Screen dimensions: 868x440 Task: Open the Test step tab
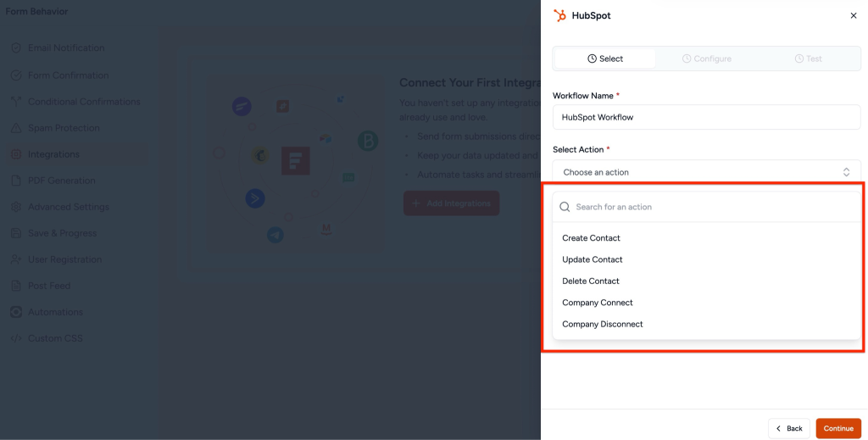[808, 58]
